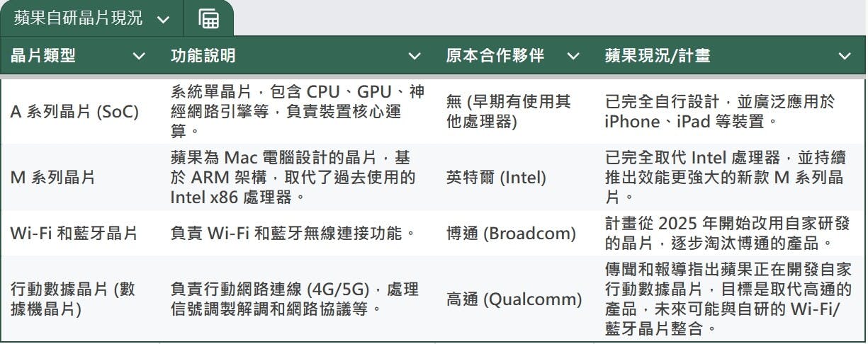Image resolution: width=868 pixels, height=344 pixels.
Task: Select the 行動數據晶片 (數據機晶片) cell
Action: tap(80, 299)
